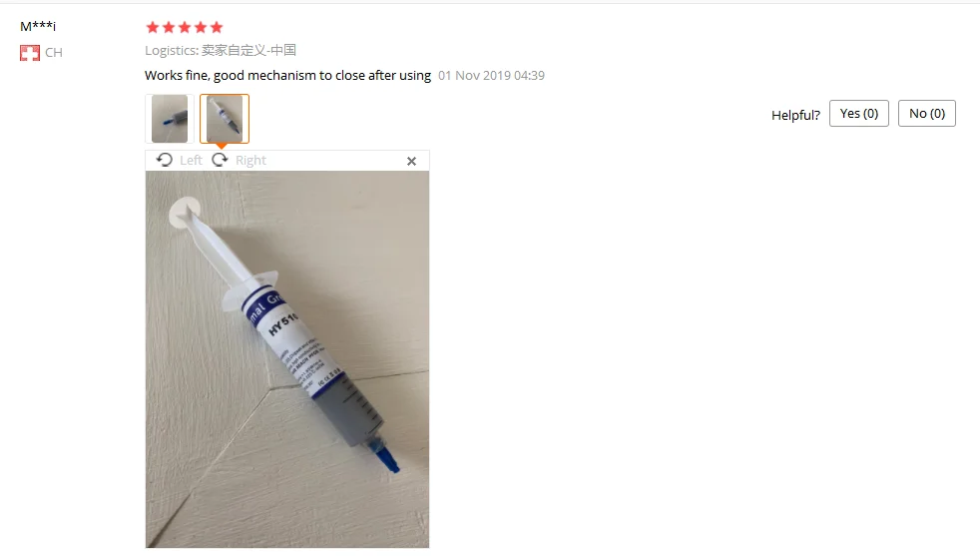Screen dimensions: 980x556
Task: Click the middle red rating star
Action: pyautogui.click(x=185, y=27)
